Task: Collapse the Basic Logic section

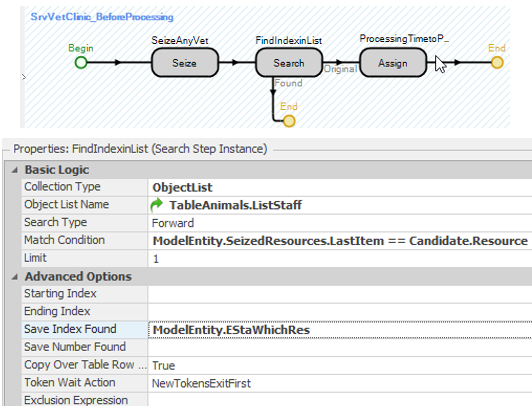Action: [x=14, y=170]
